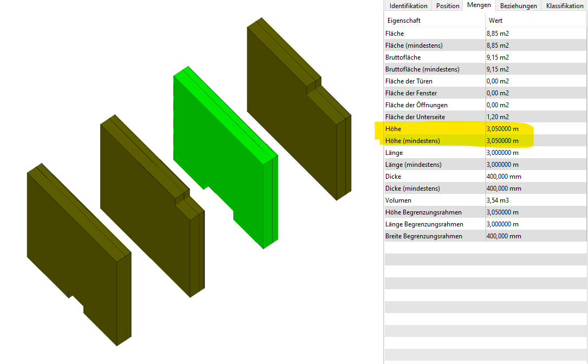Select the Länge Begrenzungsrahmen label

(x=424, y=224)
